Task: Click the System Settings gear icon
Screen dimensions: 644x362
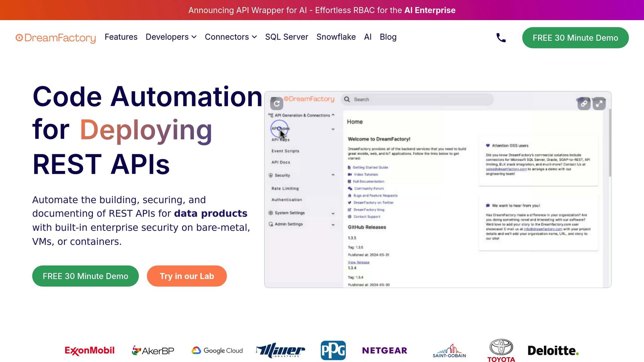Action: [270, 213]
